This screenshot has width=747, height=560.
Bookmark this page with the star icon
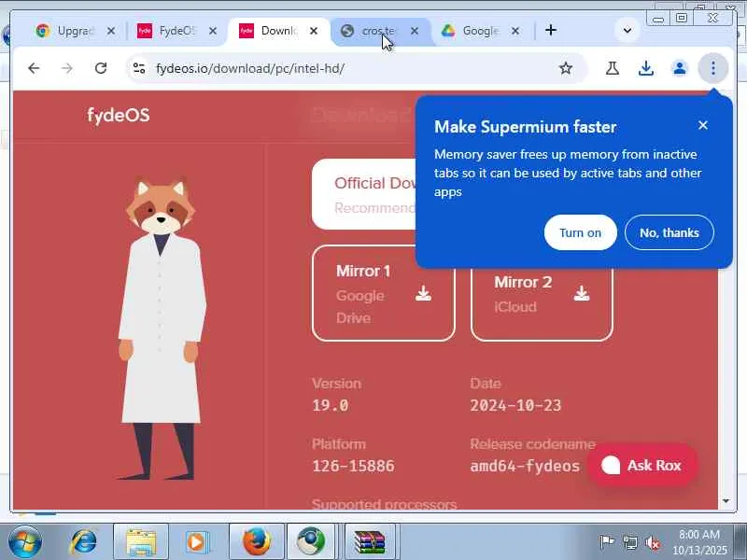(566, 68)
